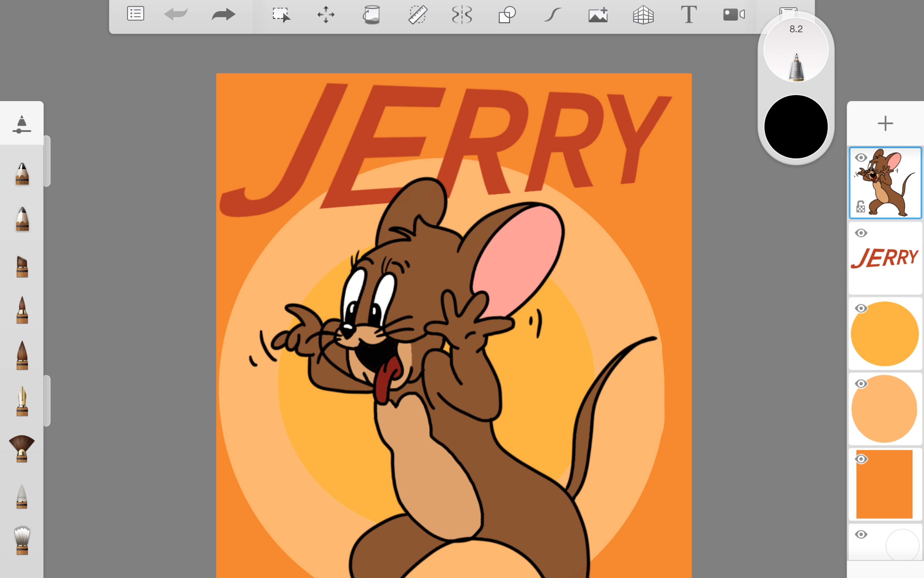Screen dimensions: 924x578
Task: Open the Draw Style shapes tool
Action: [x=507, y=15]
